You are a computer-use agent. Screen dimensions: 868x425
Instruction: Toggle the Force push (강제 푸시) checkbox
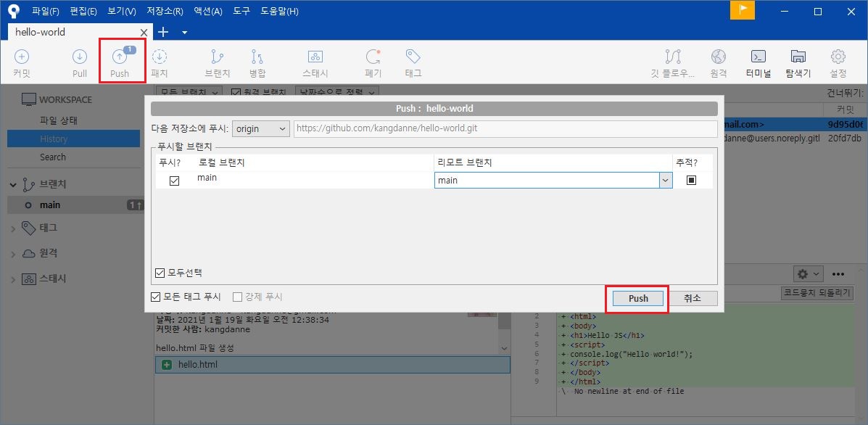click(x=237, y=297)
